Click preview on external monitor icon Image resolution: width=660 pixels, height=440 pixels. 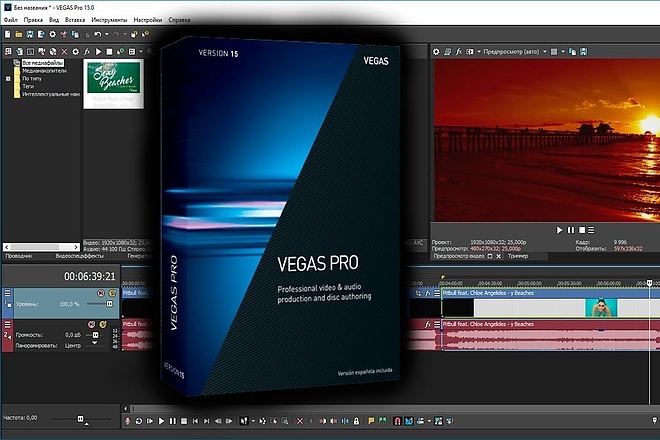[x=447, y=51]
